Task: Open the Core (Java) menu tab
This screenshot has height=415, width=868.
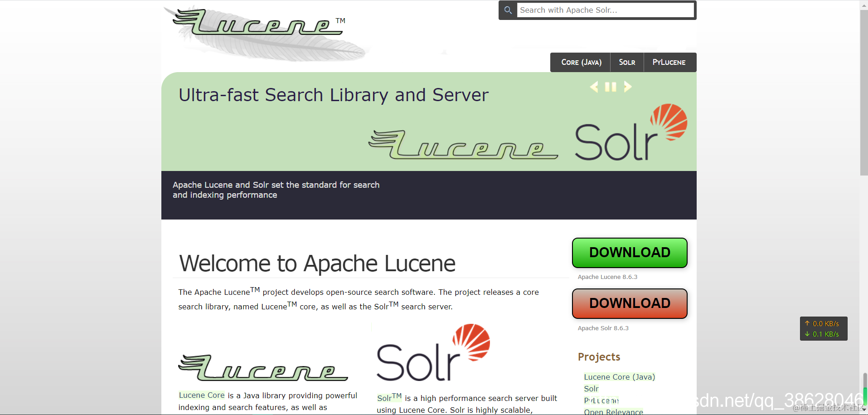Action: [581, 62]
